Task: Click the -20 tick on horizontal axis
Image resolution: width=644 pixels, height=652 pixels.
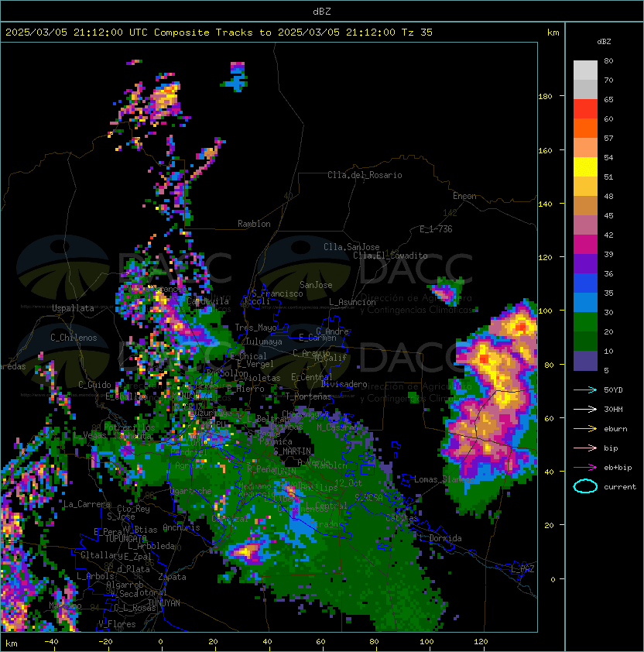Action: click(105, 642)
